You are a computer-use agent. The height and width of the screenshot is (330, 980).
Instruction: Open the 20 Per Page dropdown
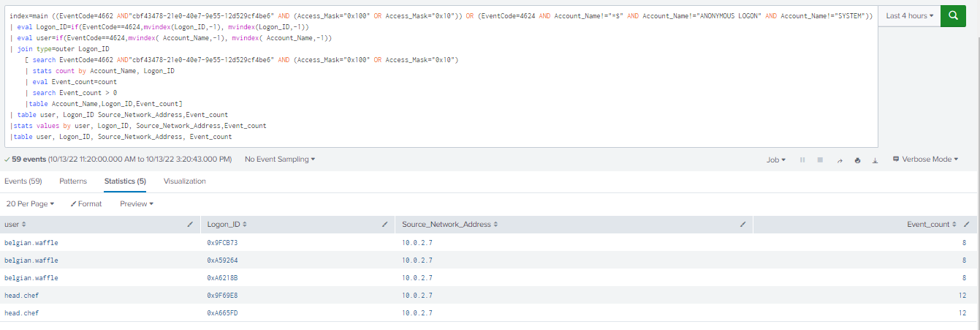pyautogui.click(x=30, y=204)
